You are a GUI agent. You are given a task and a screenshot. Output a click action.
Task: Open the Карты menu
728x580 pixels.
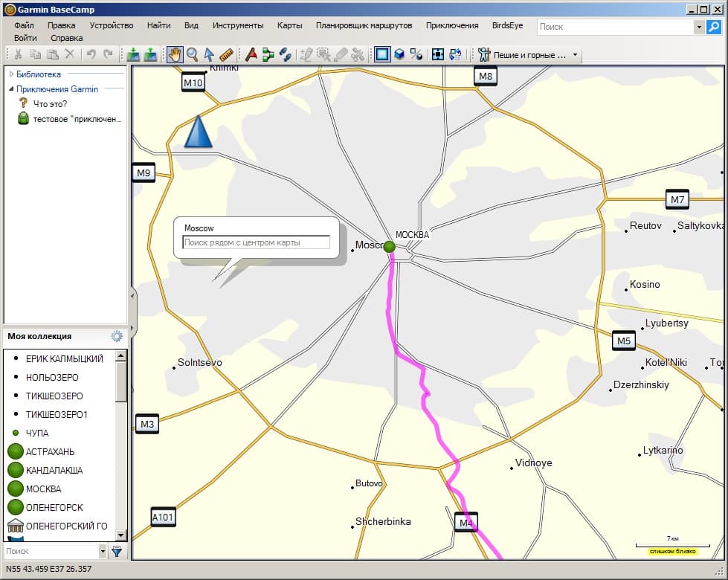click(x=290, y=25)
